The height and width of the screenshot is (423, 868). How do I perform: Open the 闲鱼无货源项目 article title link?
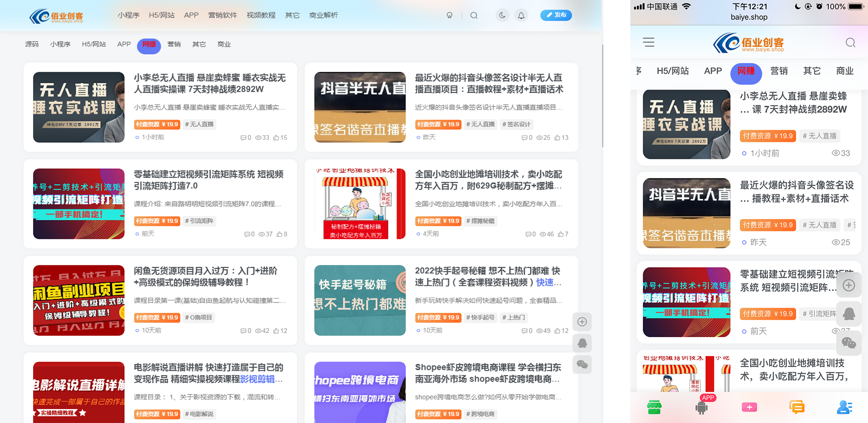[205, 276]
